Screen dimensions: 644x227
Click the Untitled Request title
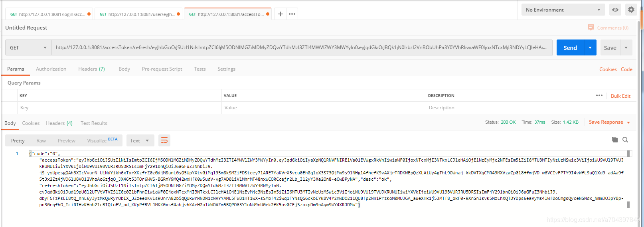point(26,28)
